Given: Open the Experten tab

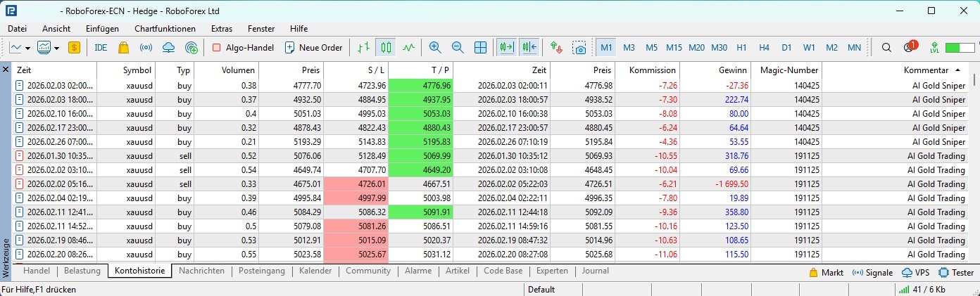Looking at the screenshot, I should point(552,271).
